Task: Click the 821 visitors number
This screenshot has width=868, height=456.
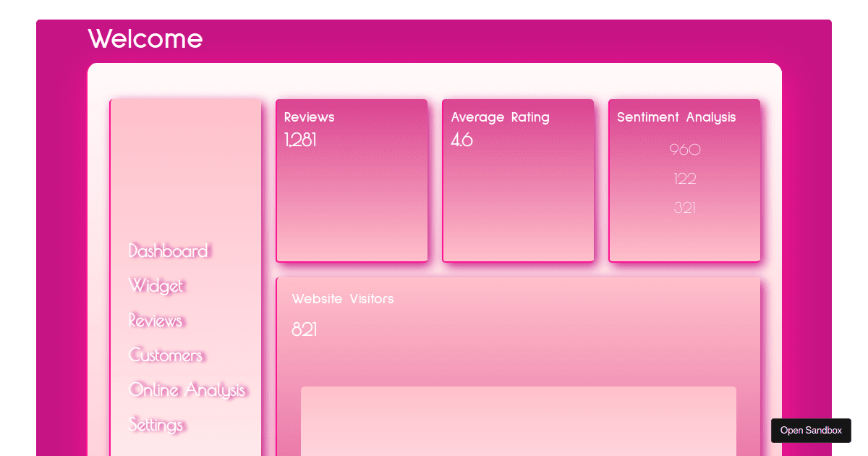Action: coord(304,330)
